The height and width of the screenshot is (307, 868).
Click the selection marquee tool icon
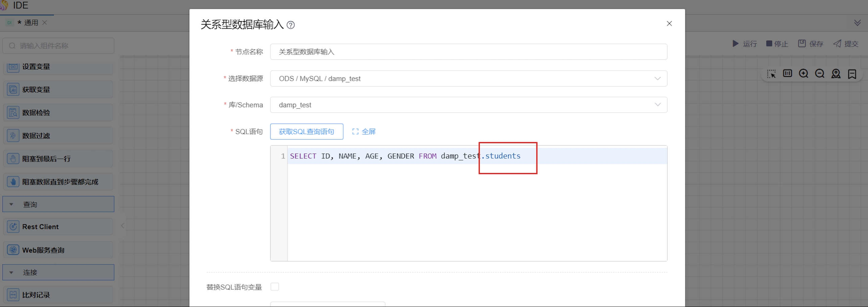tap(771, 74)
